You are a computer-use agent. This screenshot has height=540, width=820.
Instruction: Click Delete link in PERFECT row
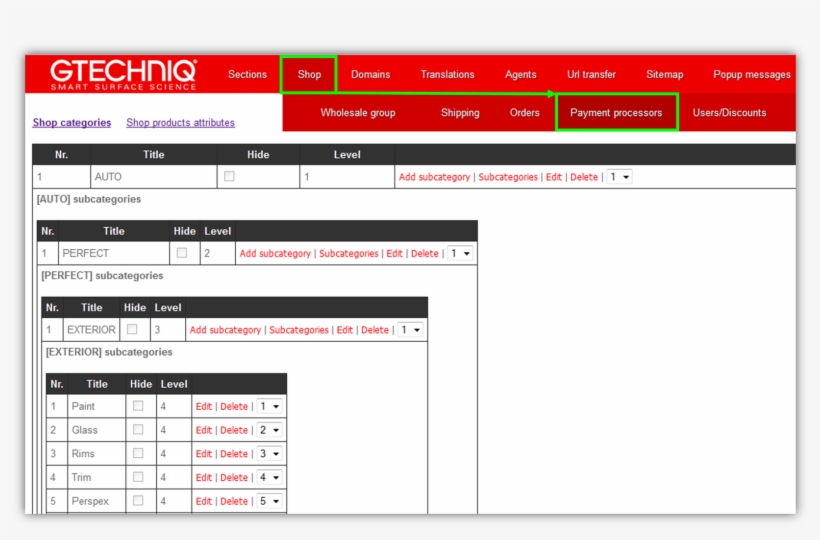pos(425,253)
